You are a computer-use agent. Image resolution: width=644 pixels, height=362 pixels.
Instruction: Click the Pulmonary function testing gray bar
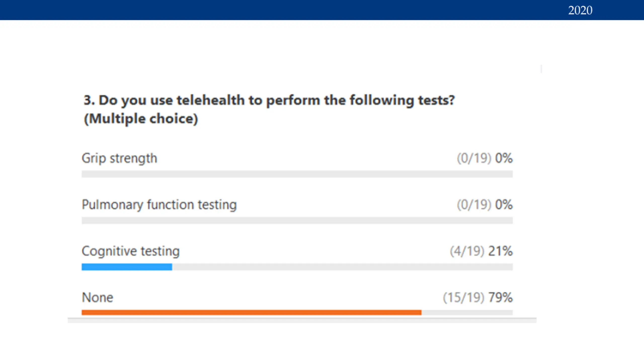pyautogui.click(x=297, y=220)
